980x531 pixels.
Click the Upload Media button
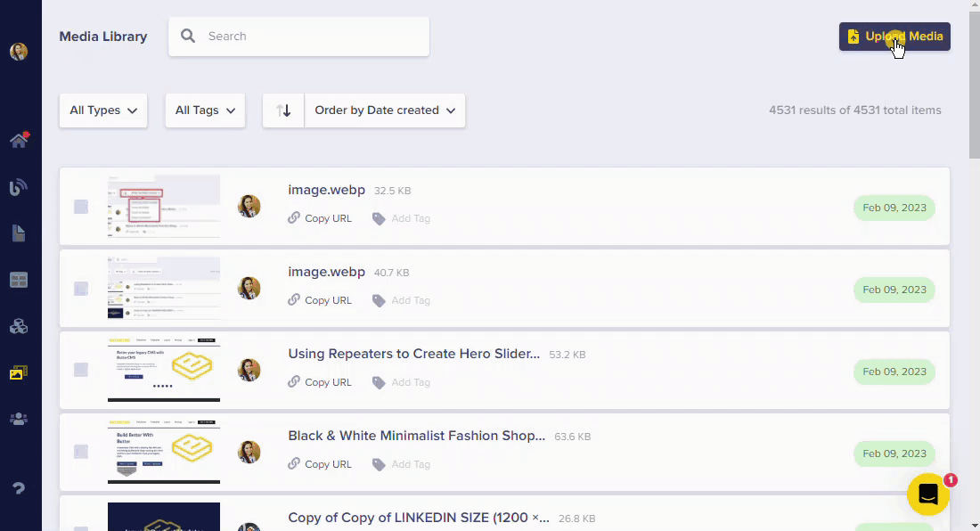click(894, 37)
